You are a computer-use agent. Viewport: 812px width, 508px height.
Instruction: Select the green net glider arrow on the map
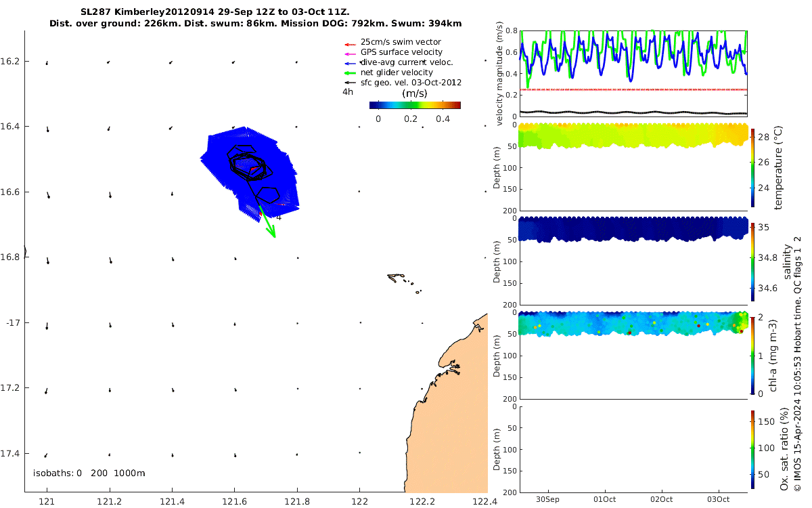(267, 221)
